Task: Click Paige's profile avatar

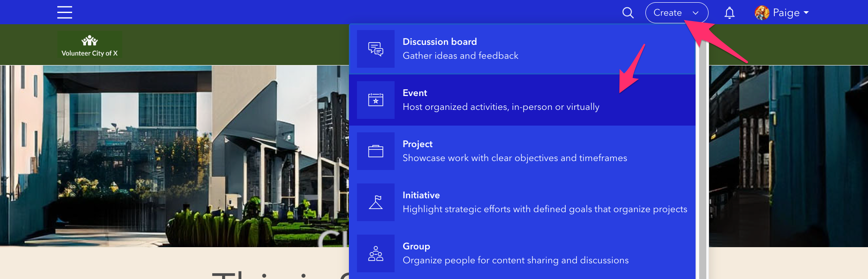Action: 762,13
